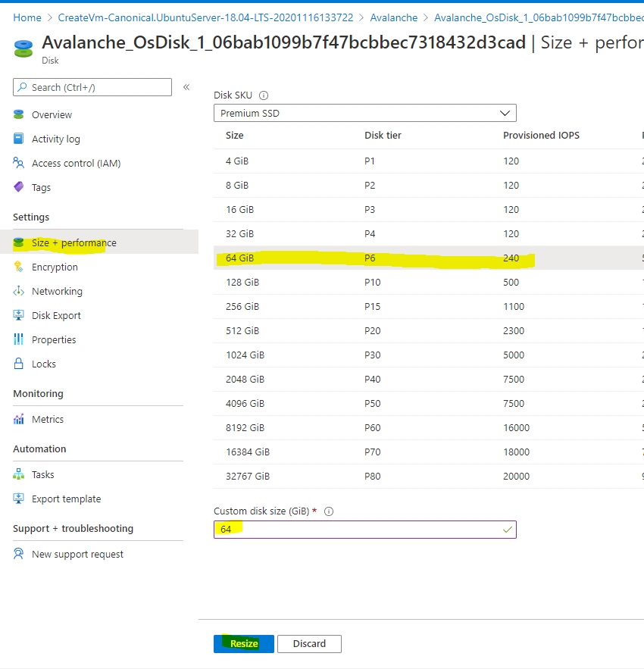Viewport: 644px width, 669px height.
Task: Click the Networking icon
Action: [19, 291]
